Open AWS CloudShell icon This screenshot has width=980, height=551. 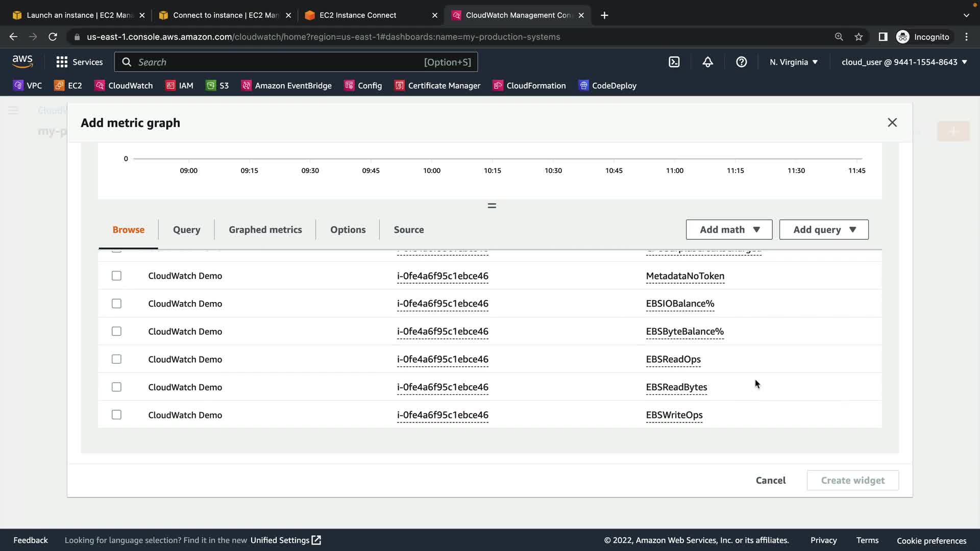click(x=674, y=62)
